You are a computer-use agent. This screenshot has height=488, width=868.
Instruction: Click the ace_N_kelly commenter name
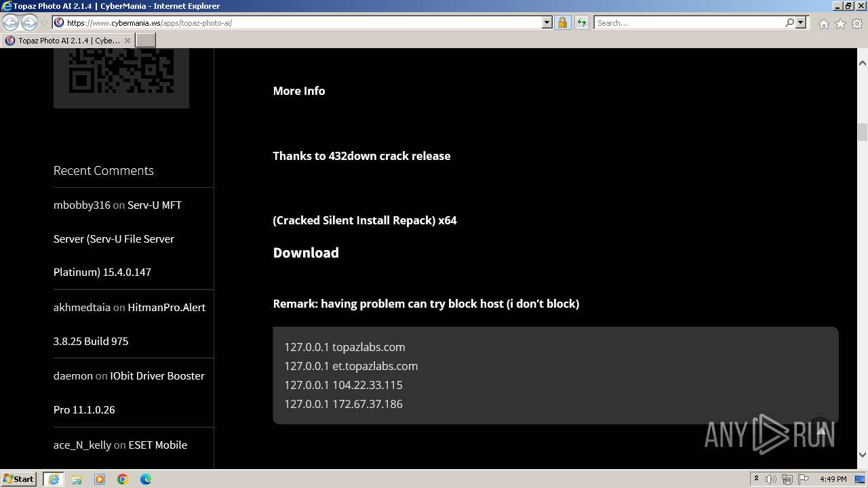82,445
